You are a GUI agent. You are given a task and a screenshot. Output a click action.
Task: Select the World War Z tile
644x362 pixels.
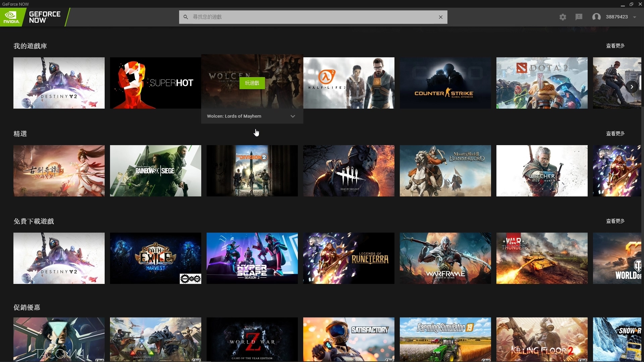pos(252,340)
